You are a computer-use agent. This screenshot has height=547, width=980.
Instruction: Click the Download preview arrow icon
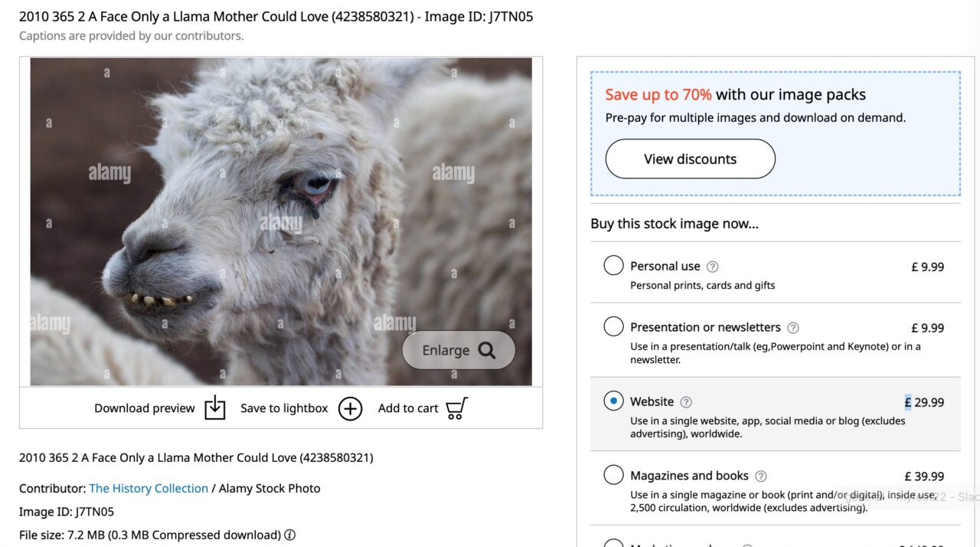coord(215,408)
